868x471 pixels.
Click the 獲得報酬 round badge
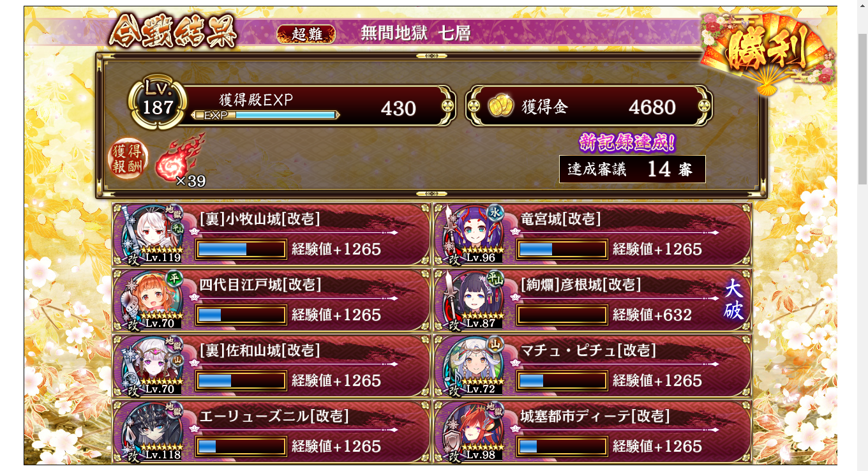(128, 158)
